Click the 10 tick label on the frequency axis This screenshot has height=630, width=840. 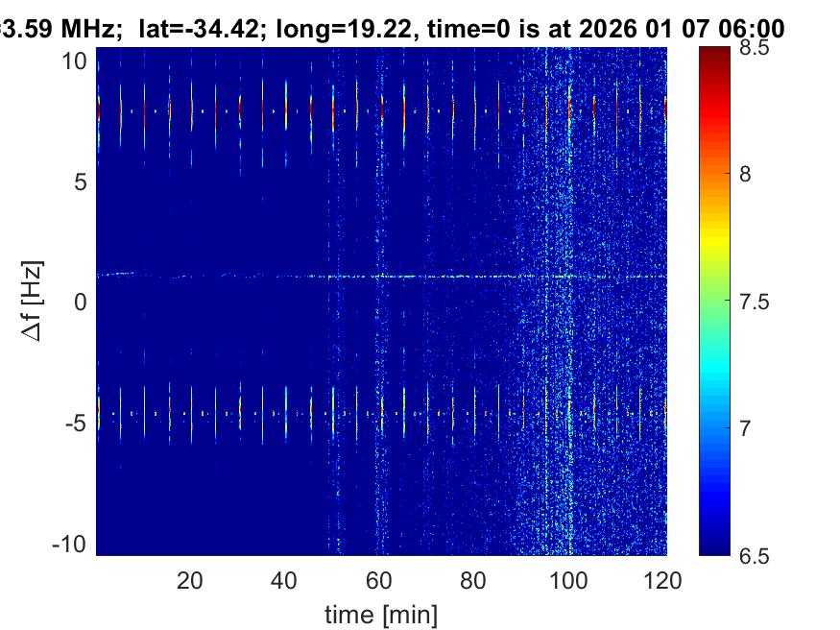[77, 61]
